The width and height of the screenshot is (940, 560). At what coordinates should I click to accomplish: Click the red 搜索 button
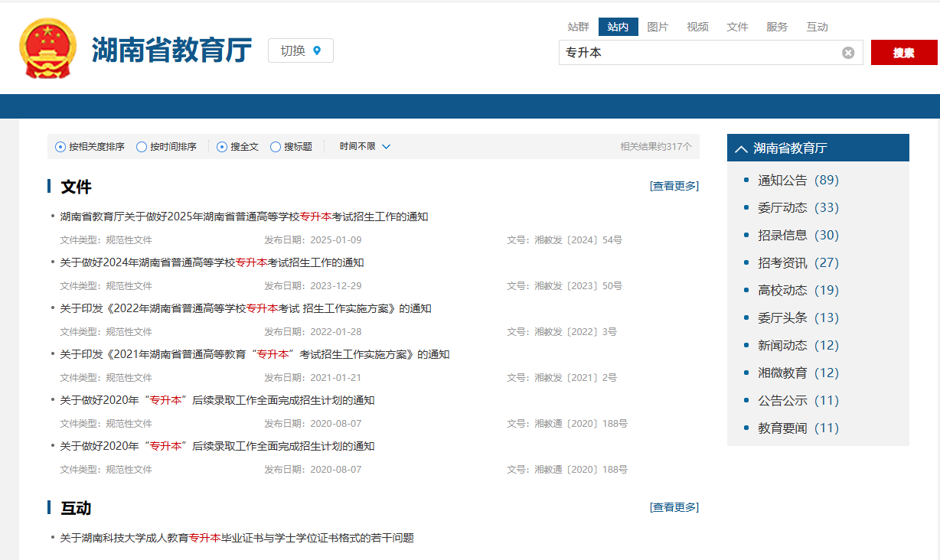[904, 53]
